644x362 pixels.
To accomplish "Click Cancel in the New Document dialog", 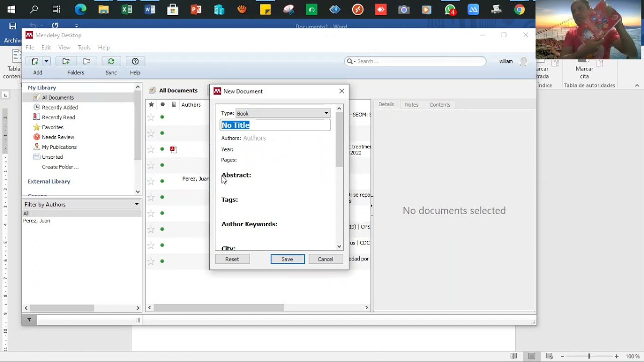I will tap(326, 259).
